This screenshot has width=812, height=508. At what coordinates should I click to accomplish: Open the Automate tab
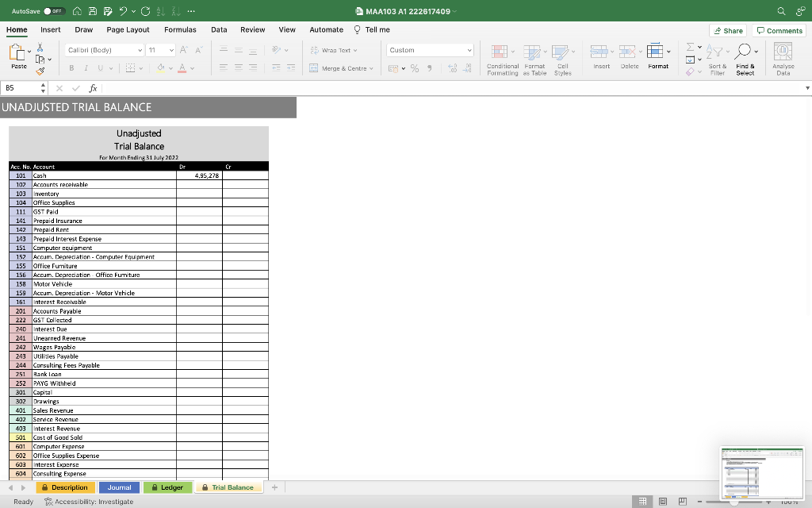[x=326, y=29]
